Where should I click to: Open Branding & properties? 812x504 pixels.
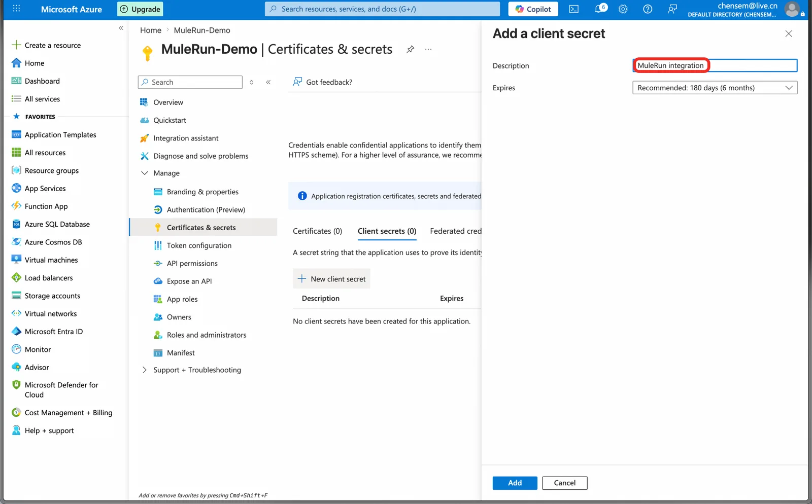202,192
